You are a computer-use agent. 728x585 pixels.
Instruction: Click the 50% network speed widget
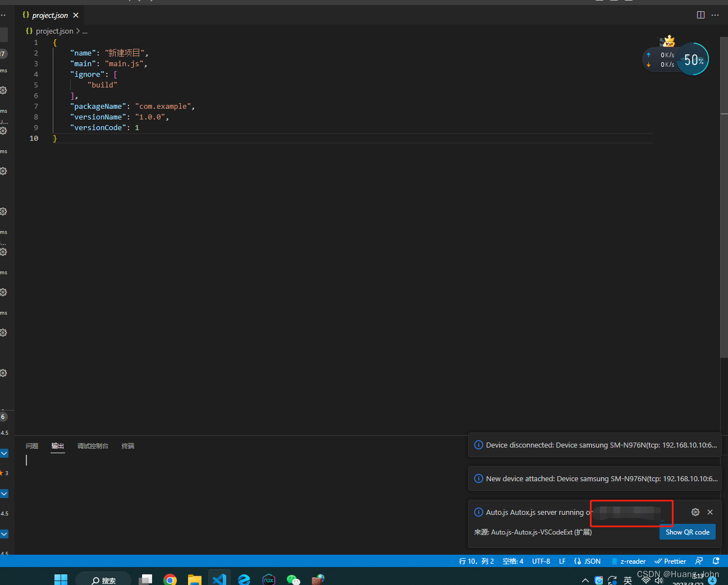(693, 59)
